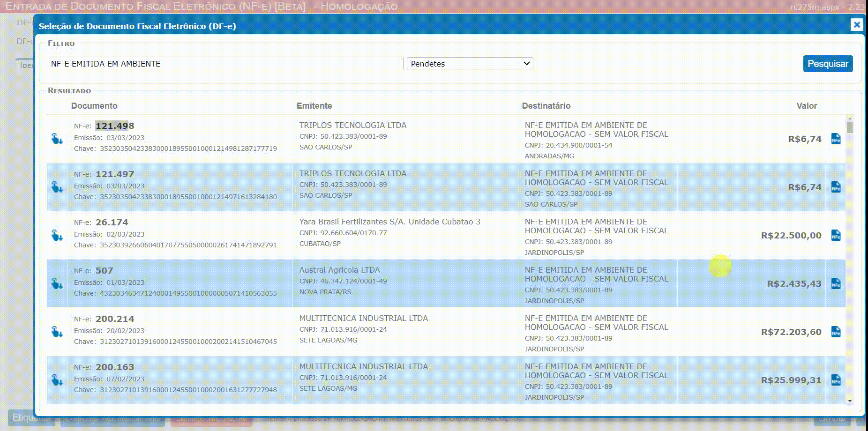868x431 pixels.
Task: Click value R$72.203,60
Action: (791, 332)
